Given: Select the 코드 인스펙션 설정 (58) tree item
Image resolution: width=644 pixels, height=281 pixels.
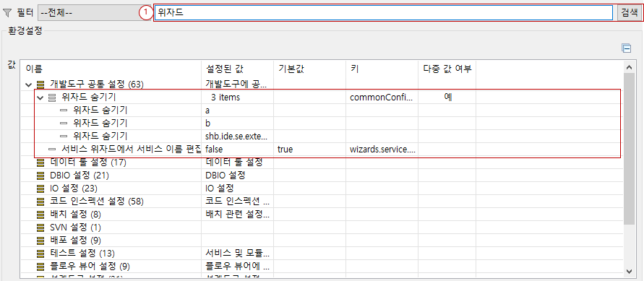Looking at the screenshot, I should coord(97,202).
